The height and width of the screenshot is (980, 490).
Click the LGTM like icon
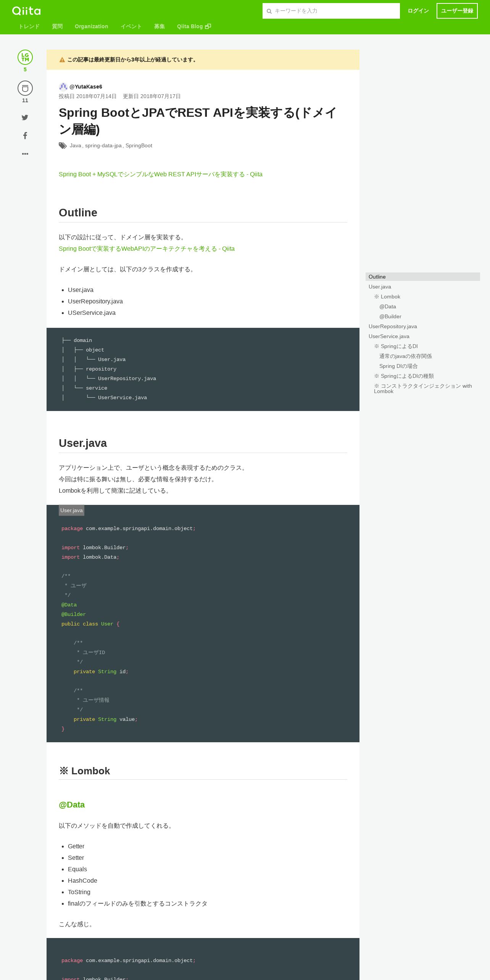(25, 57)
